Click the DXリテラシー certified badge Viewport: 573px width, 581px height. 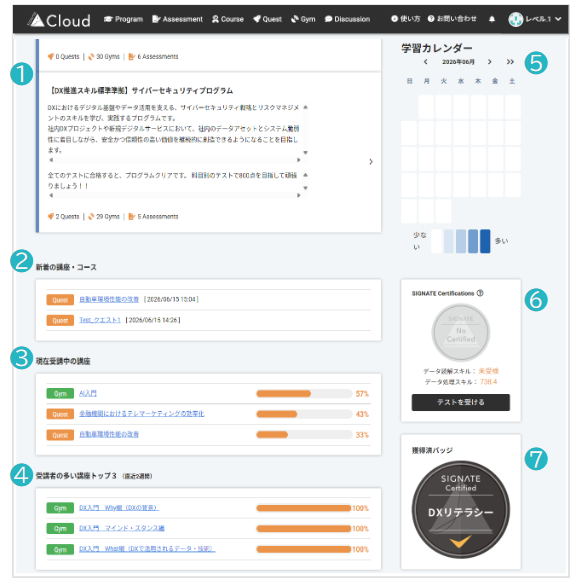461,509
